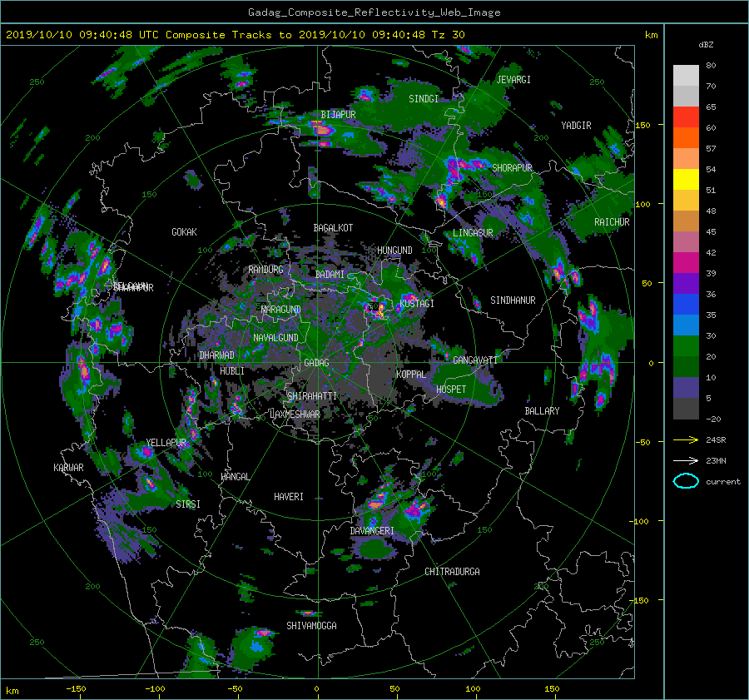Click the SHORAPUR city label
The image size is (749, 700).
pos(512,168)
